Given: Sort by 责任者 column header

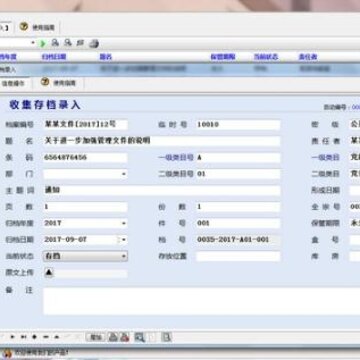Looking at the screenshot, I should [x=308, y=57].
